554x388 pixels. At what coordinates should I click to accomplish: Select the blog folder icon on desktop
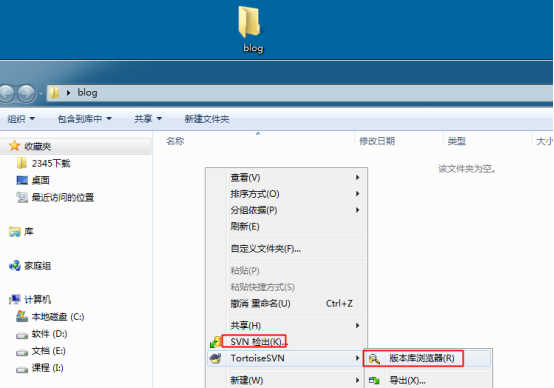pos(250,22)
